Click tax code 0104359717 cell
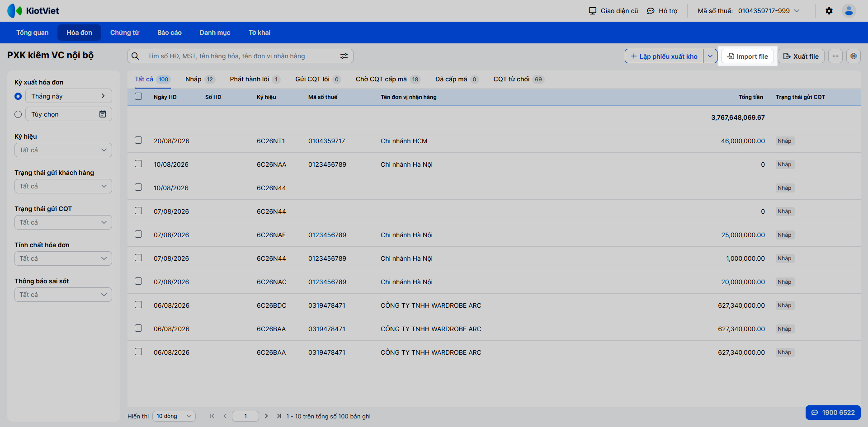Screen dimensions: 868x427 point(326,141)
